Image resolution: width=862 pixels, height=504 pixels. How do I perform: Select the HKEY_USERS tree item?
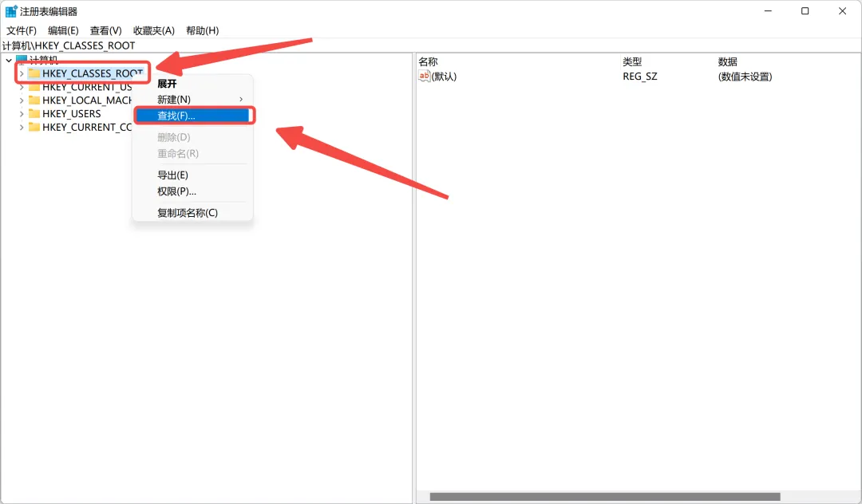click(x=72, y=114)
